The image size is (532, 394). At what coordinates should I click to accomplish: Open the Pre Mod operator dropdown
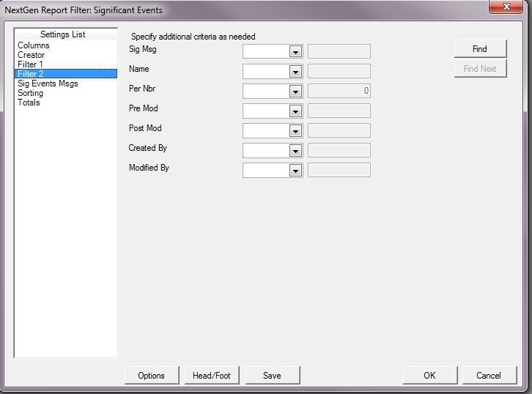pyautogui.click(x=295, y=111)
